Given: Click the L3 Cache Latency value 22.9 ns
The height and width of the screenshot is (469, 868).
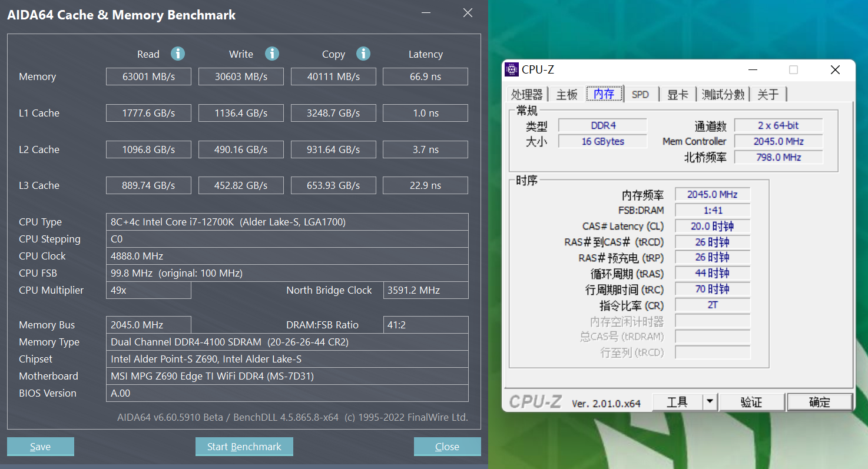Looking at the screenshot, I should coord(426,185).
